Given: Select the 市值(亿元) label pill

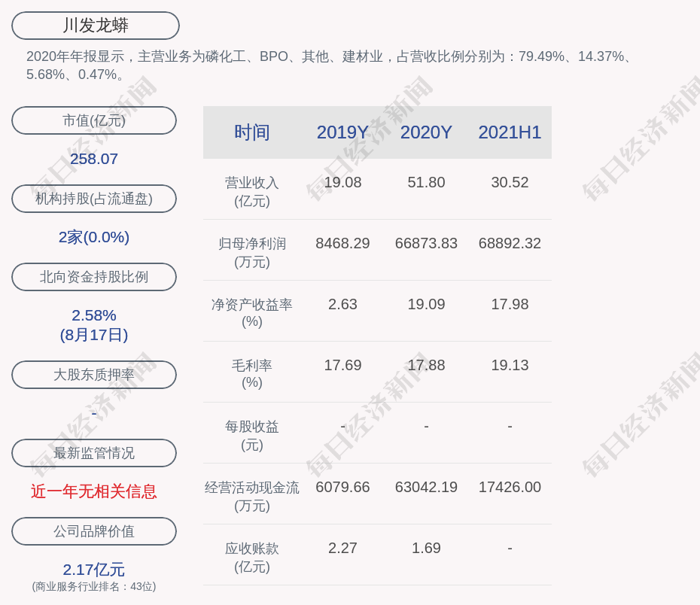Looking at the screenshot, I should pos(94,120).
